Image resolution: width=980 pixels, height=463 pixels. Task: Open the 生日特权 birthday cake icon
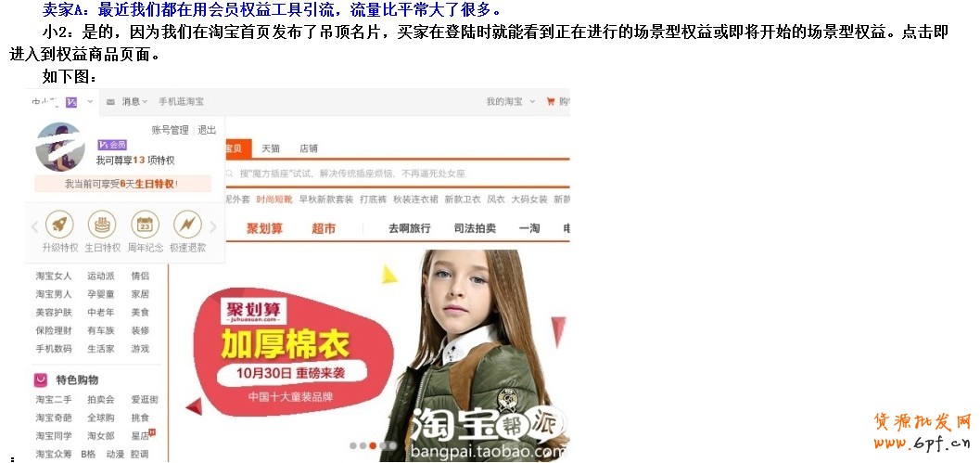pyautogui.click(x=102, y=224)
